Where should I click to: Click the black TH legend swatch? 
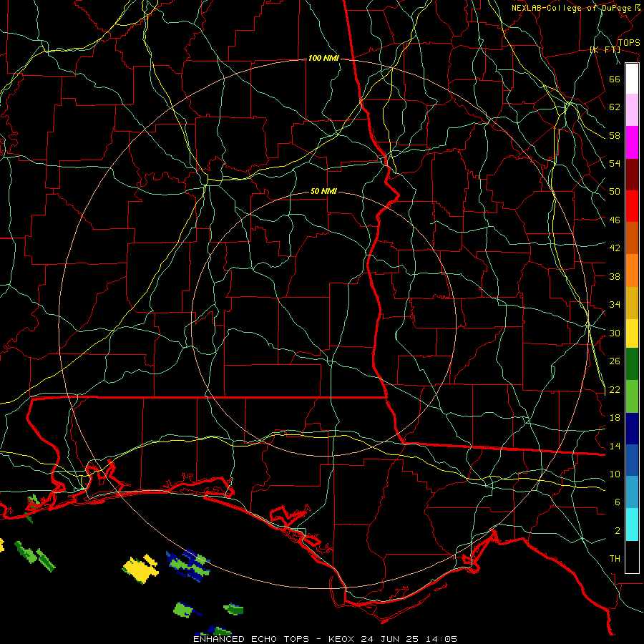pyautogui.click(x=632, y=557)
